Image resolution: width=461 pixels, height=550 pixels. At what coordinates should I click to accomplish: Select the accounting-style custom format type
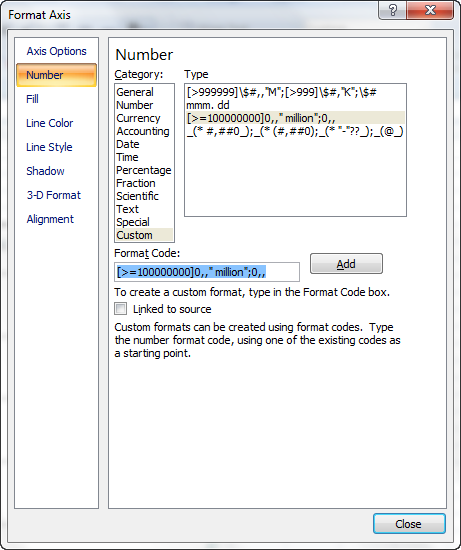295,131
